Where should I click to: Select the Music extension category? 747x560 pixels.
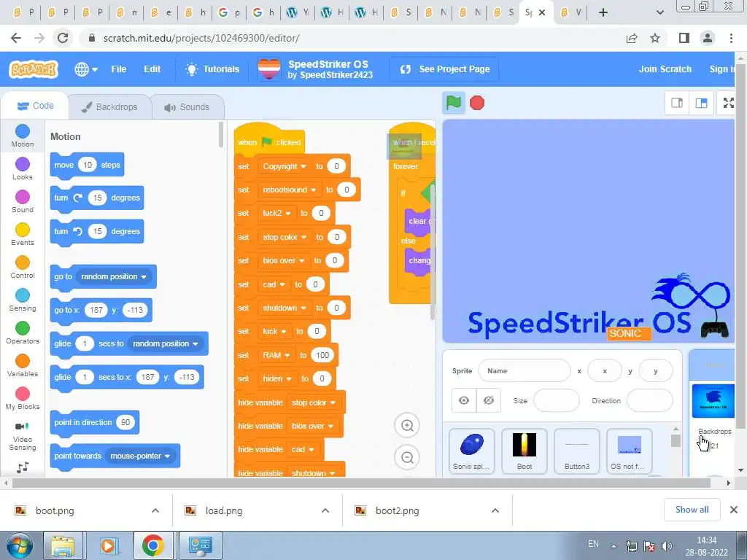[23, 467]
